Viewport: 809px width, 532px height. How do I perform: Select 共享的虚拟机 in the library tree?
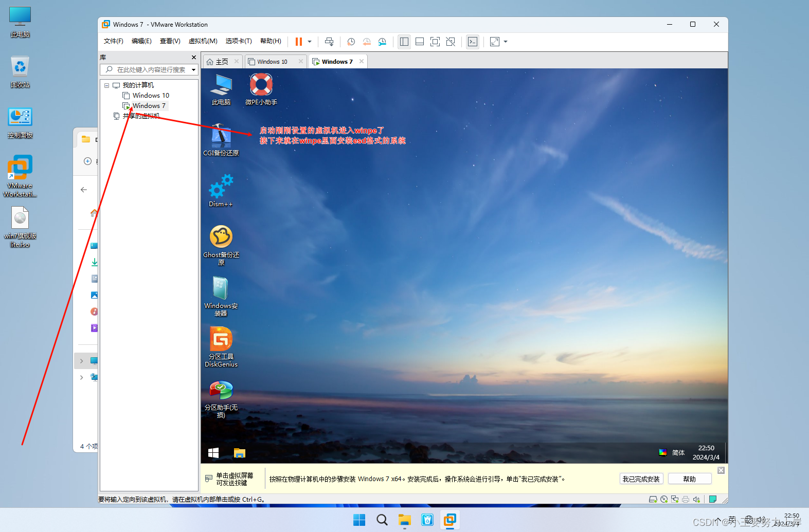tap(141, 116)
